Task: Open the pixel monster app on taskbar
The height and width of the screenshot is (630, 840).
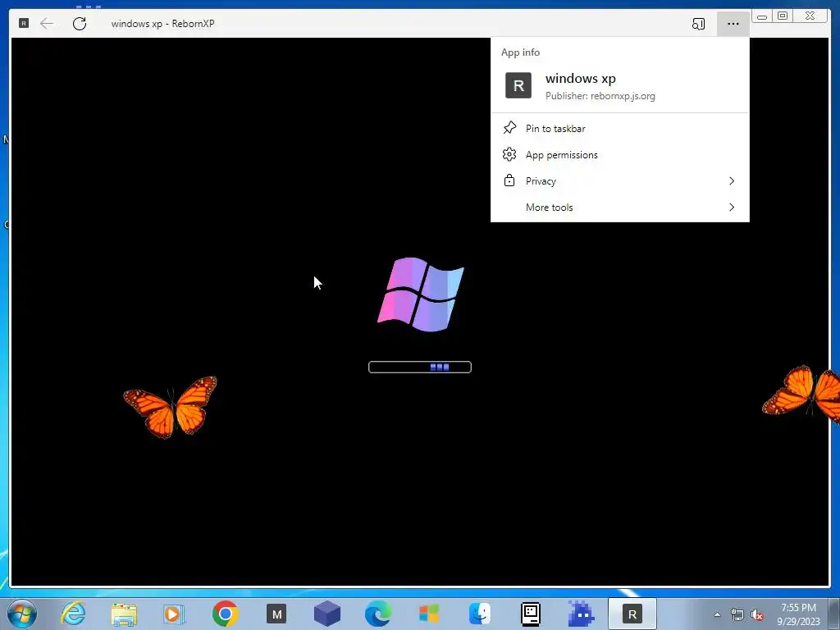Action: tap(582, 614)
